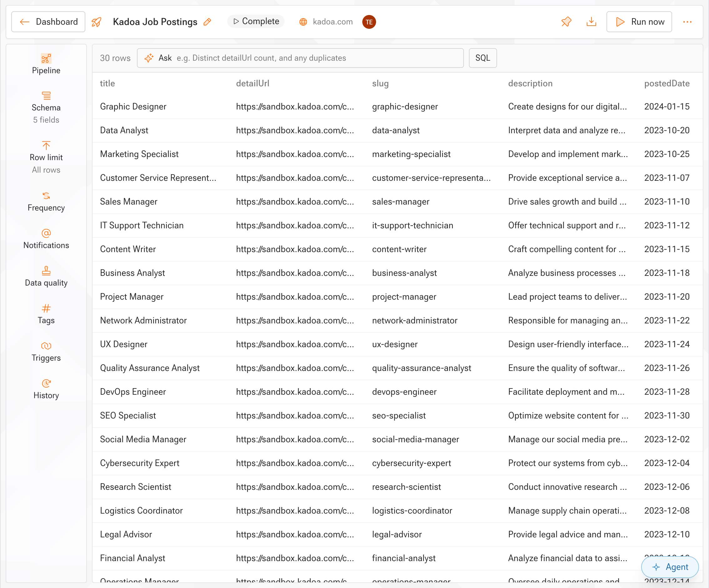Screen dimensions: 709x588
Task: Click the pencil icon to rename workflow
Action: point(207,22)
